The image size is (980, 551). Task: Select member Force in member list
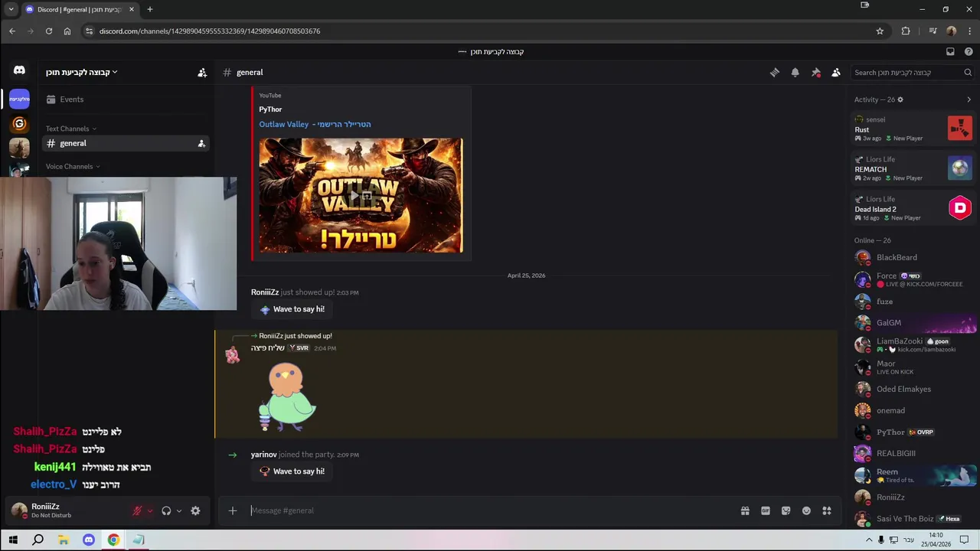tap(913, 279)
